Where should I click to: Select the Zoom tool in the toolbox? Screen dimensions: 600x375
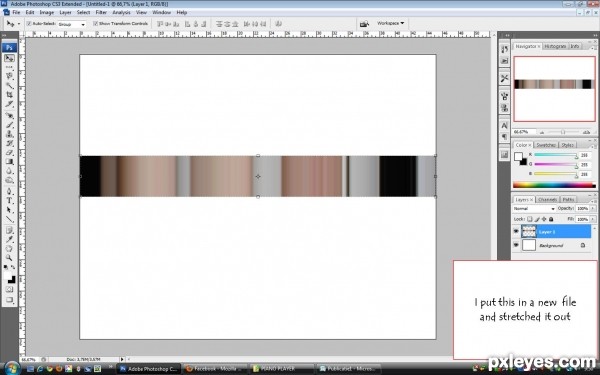[9, 258]
